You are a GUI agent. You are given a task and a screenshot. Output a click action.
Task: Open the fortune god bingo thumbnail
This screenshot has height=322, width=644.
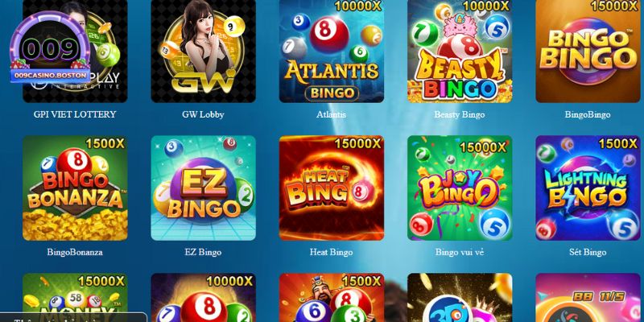click(x=332, y=298)
